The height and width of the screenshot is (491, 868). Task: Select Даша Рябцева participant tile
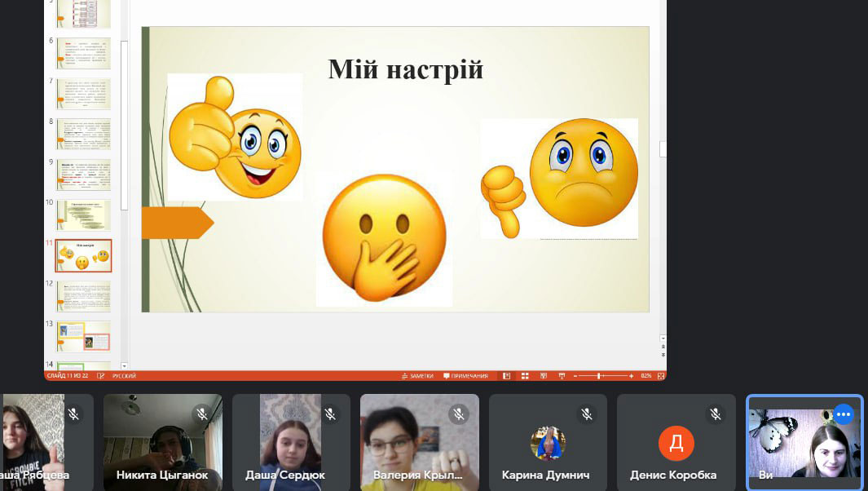pyautogui.click(x=47, y=442)
